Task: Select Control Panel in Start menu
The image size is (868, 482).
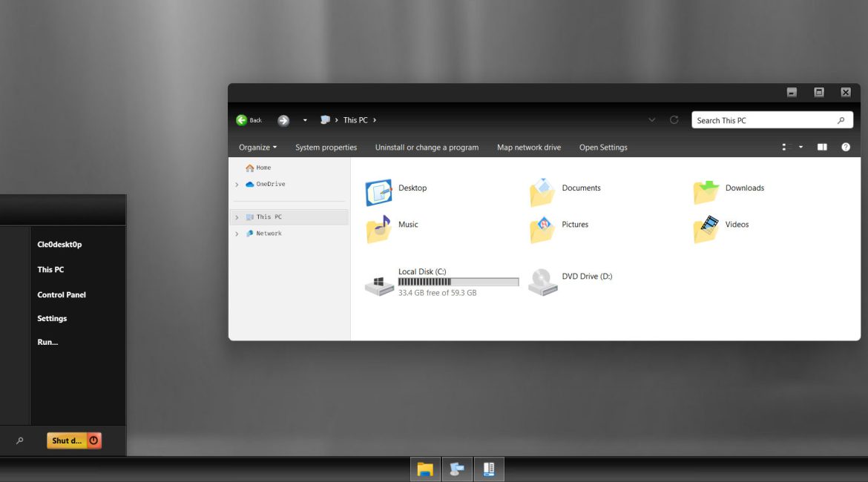Action: click(62, 294)
